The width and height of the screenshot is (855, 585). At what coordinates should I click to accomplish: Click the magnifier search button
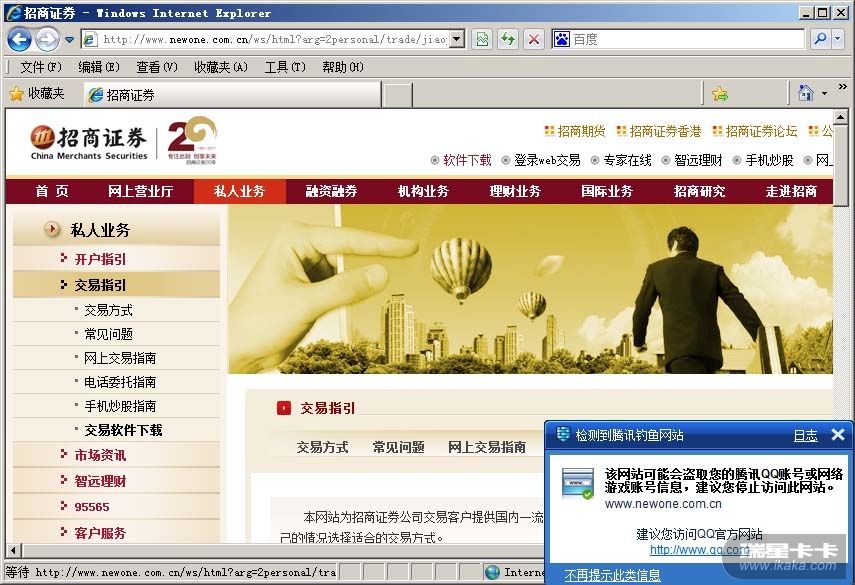click(x=820, y=39)
